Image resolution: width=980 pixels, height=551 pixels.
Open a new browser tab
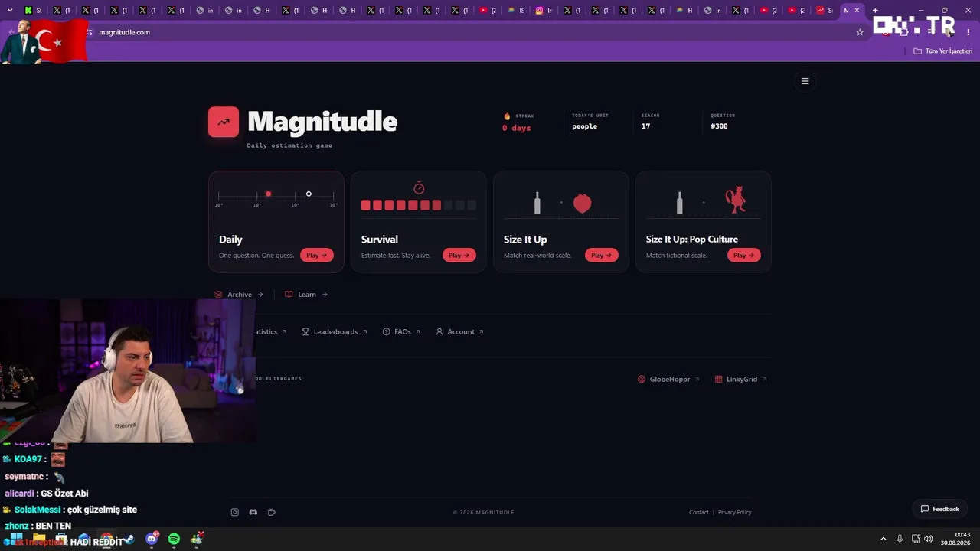[875, 11]
